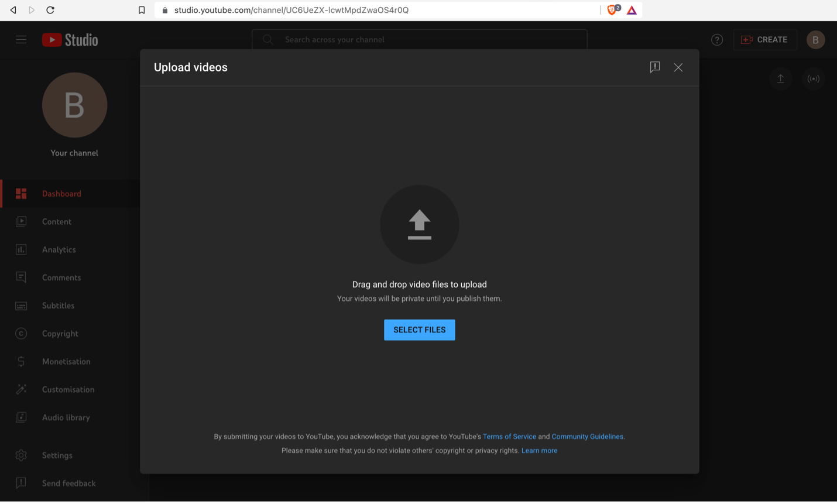
Task: Open Settings in the sidebar
Action: (57, 455)
